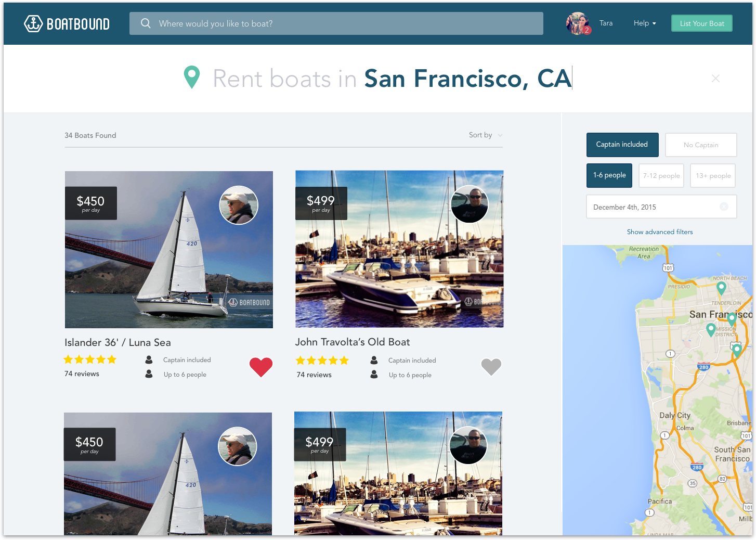
Task: Click the map pin near North Beach
Action: pyautogui.click(x=721, y=288)
